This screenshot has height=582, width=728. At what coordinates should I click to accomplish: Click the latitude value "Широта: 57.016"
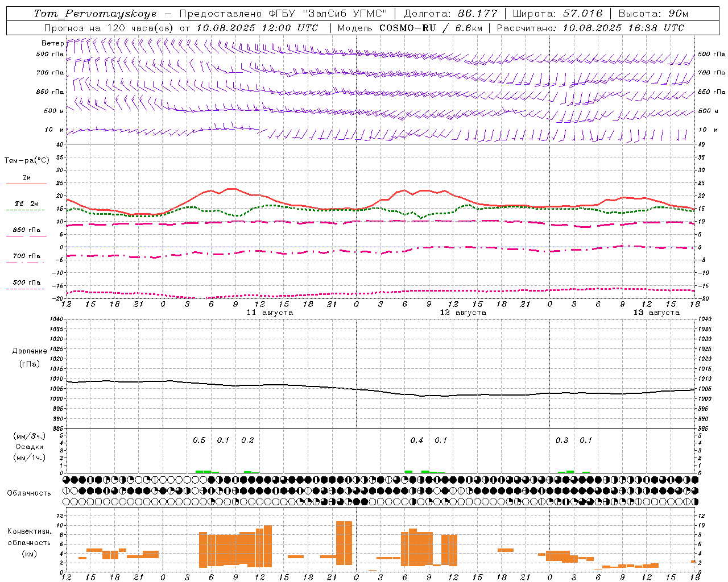(x=557, y=14)
